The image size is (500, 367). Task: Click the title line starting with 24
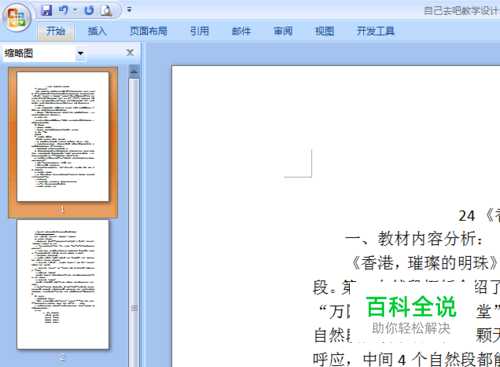(479, 216)
